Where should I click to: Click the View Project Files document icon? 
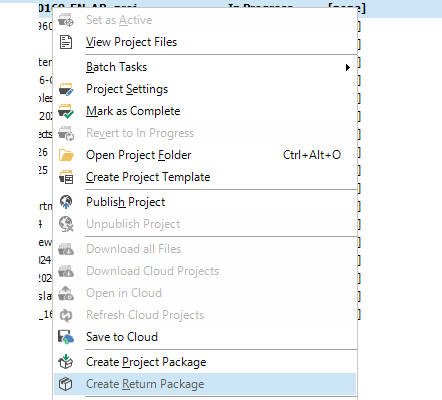66,42
